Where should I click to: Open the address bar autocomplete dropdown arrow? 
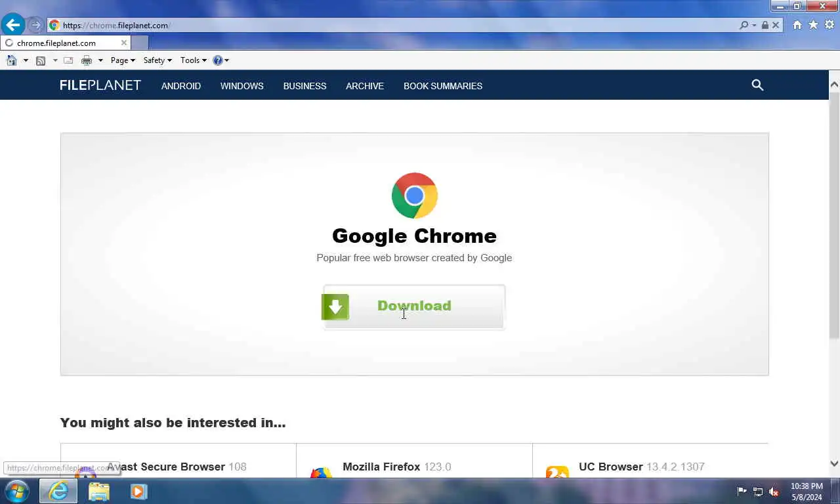tap(755, 25)
